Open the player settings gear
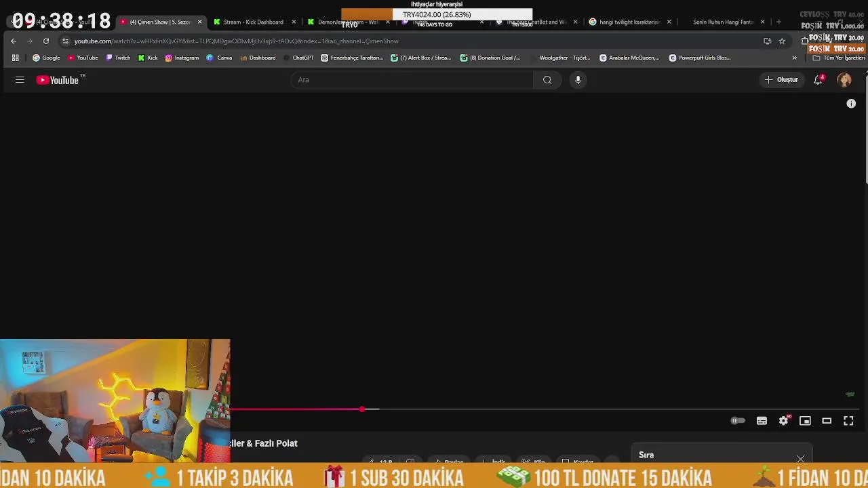 pos(783,421)
